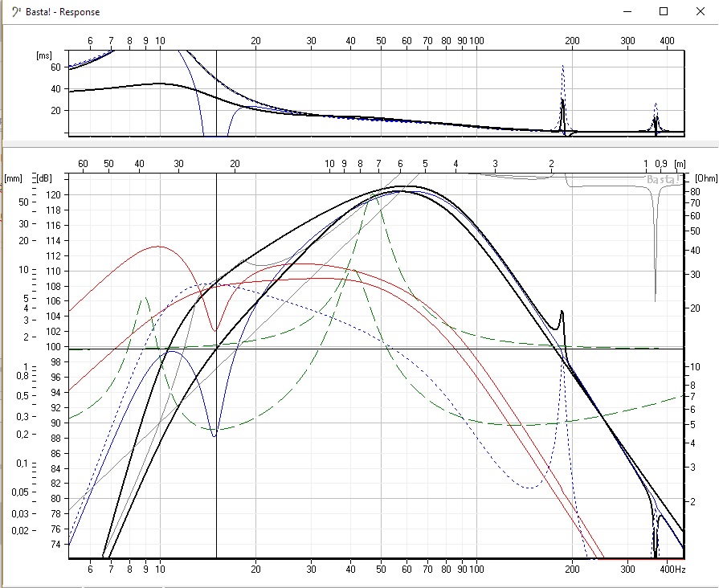This screenshot has width=719, height=588.
Task: Click the vertical cursor line in lower response graph
Action: (216, 365)
